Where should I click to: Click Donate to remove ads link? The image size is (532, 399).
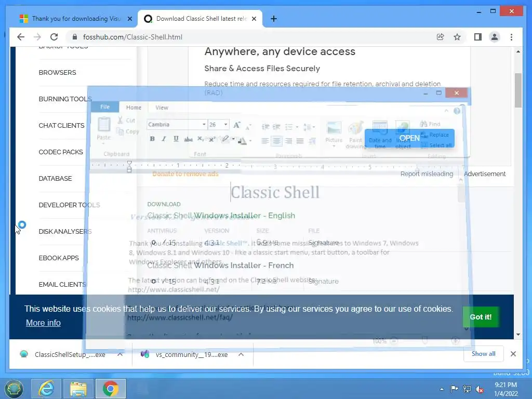tap(185, 174)
